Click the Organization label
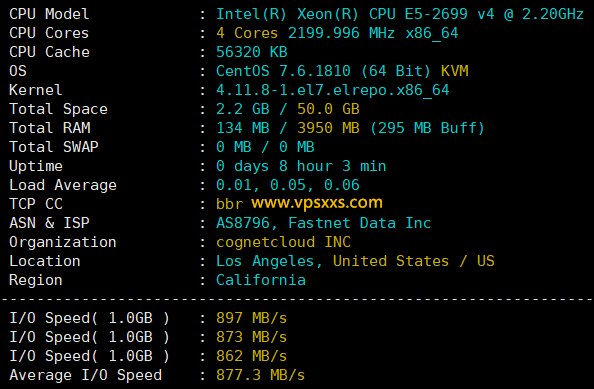The height and width of the screenshot is (389, 594). coord(63,242)
